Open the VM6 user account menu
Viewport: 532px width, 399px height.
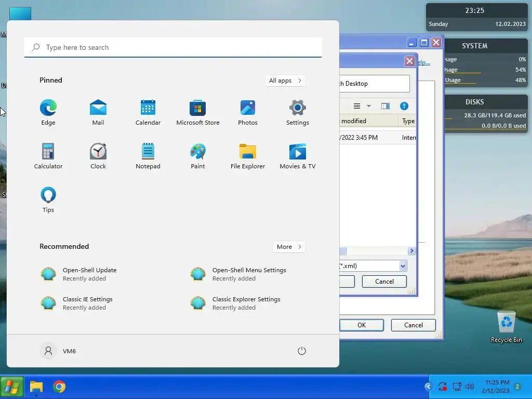click(x=58, y=351)
